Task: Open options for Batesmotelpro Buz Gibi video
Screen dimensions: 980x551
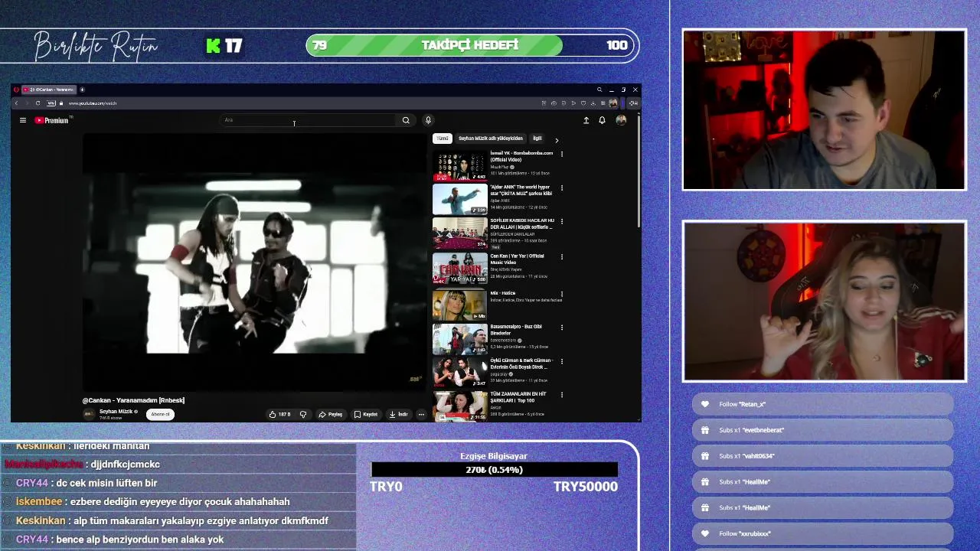Action: (x=562, y=328)
